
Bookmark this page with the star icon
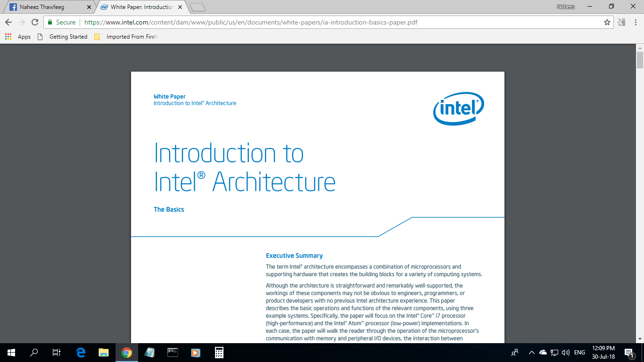pos(607,22)
